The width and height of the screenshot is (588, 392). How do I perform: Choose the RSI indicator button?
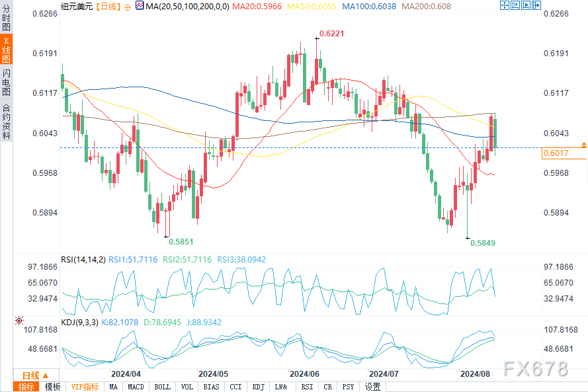click(x=307, y=387)
